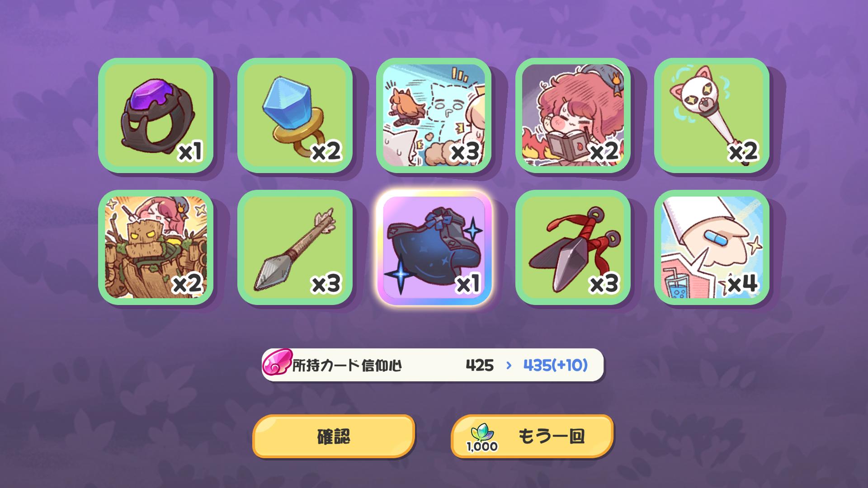Screen dimensions: 868x488
Task: Click the 確認 confirm button
Action: (x=334, y=436)
